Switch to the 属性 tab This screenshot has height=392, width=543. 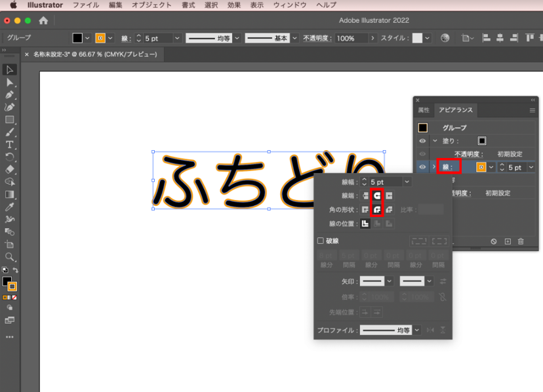424,110
